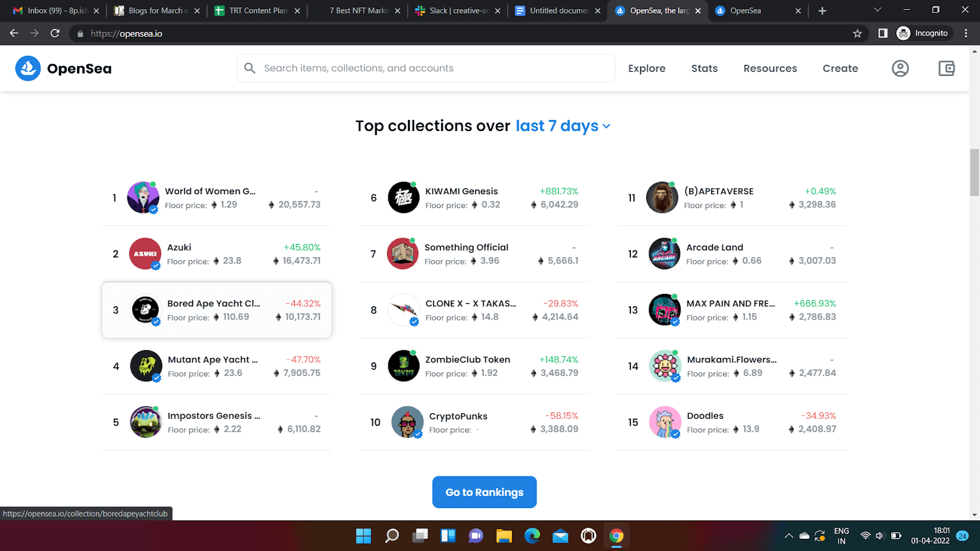Open the CryptoPunks name link
This screenshot has height=551, width=980.
458,416
